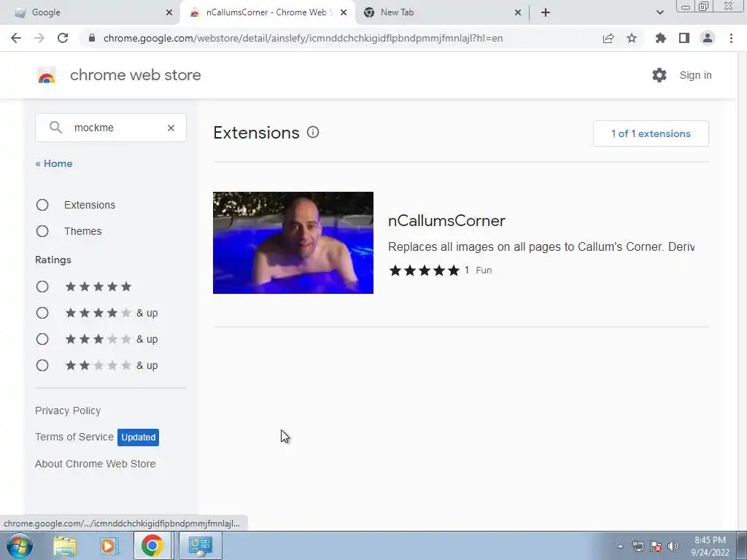Image resolution: width=747 pixels, height=560 pixels.
Task: Open the tab search dropdown arrow
Action: 659,12
